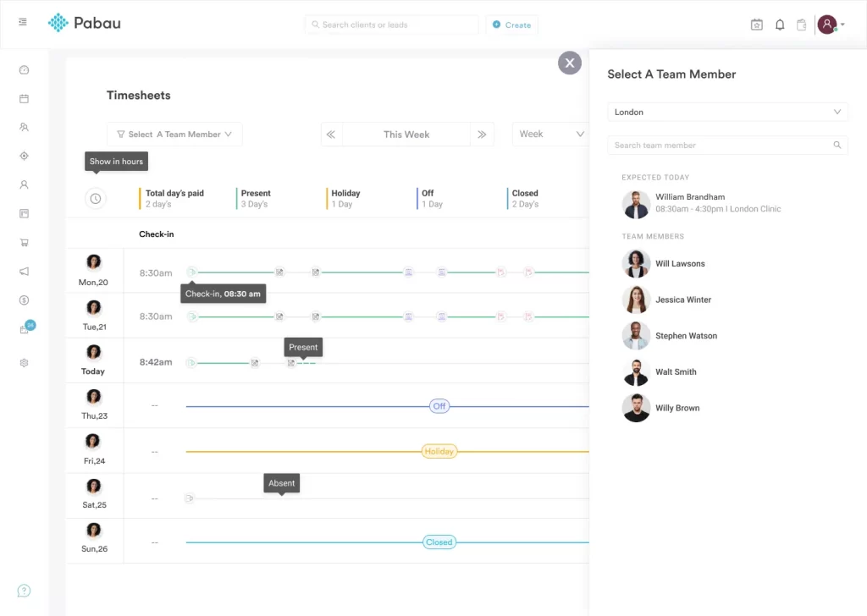Select the clock/timesheet icon in the sidebar

[24, 69]
